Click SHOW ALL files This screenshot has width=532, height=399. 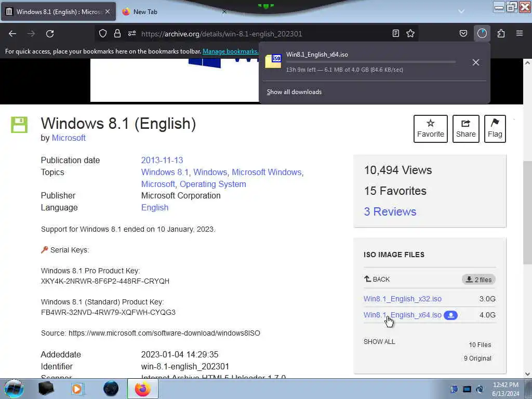click(x=379, y=342)
